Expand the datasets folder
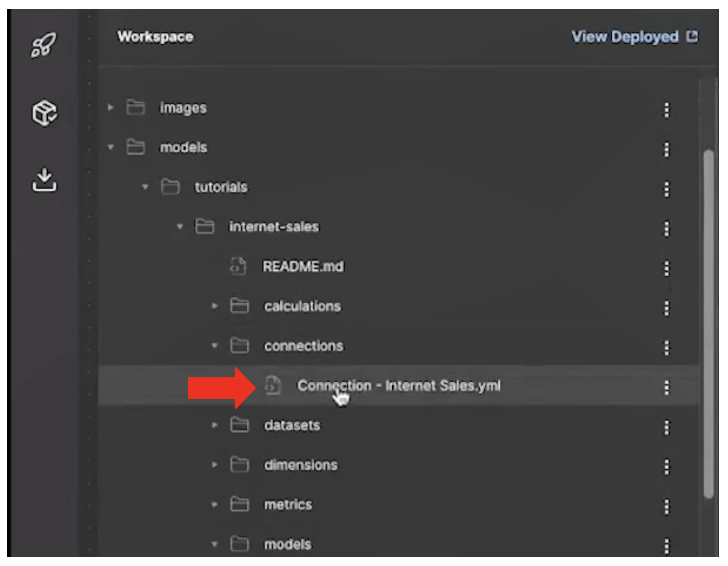728x566 pixels. click(x=215, y=425)
